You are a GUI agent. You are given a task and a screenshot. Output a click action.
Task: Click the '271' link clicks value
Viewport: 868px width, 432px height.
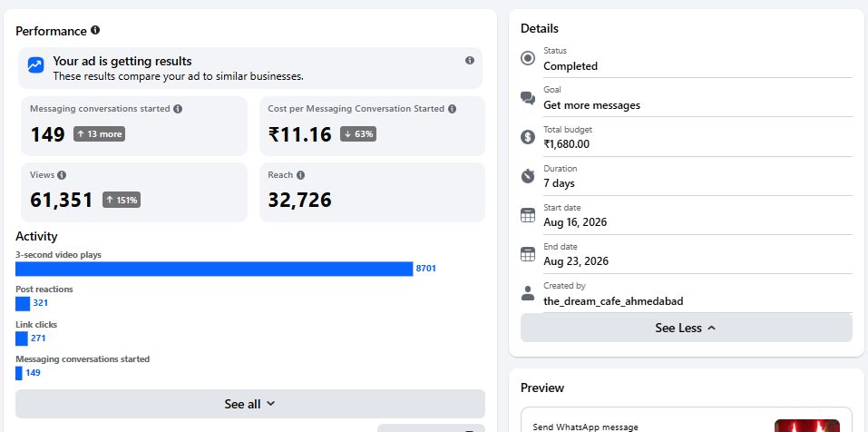[x=38, y=338]
